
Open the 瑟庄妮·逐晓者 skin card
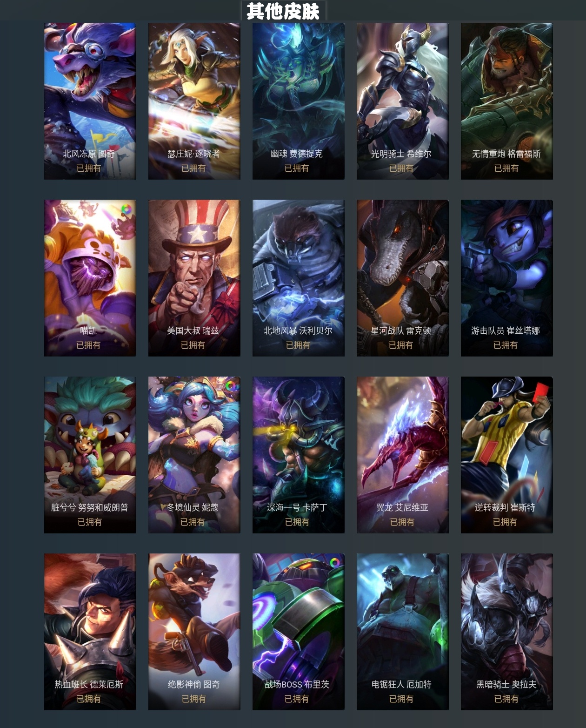pos(194,101)
